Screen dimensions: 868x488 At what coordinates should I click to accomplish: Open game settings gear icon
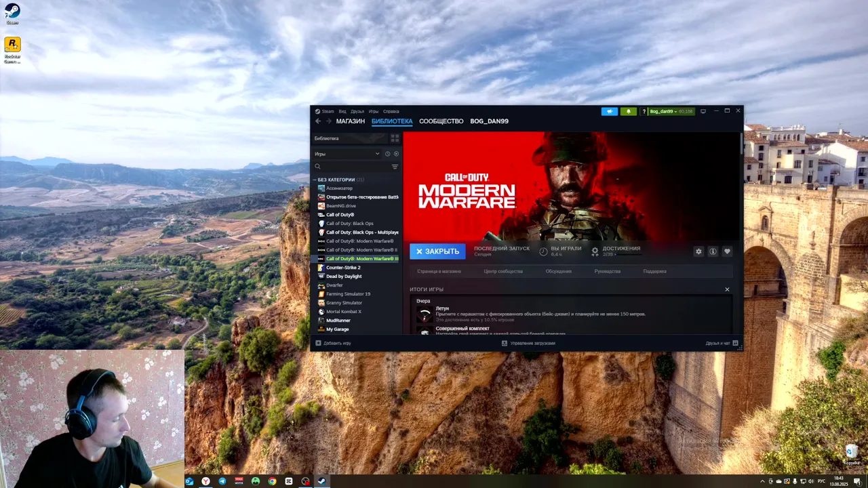point(698,251)
